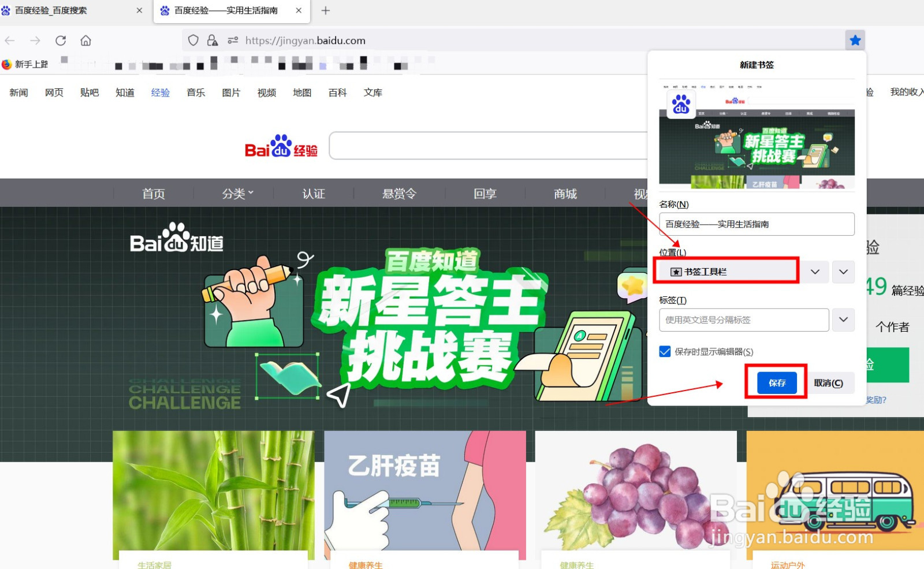Click 保存 to save the bookmark
The width and height of the screenshot is (924, 569).
click(777, 382)
